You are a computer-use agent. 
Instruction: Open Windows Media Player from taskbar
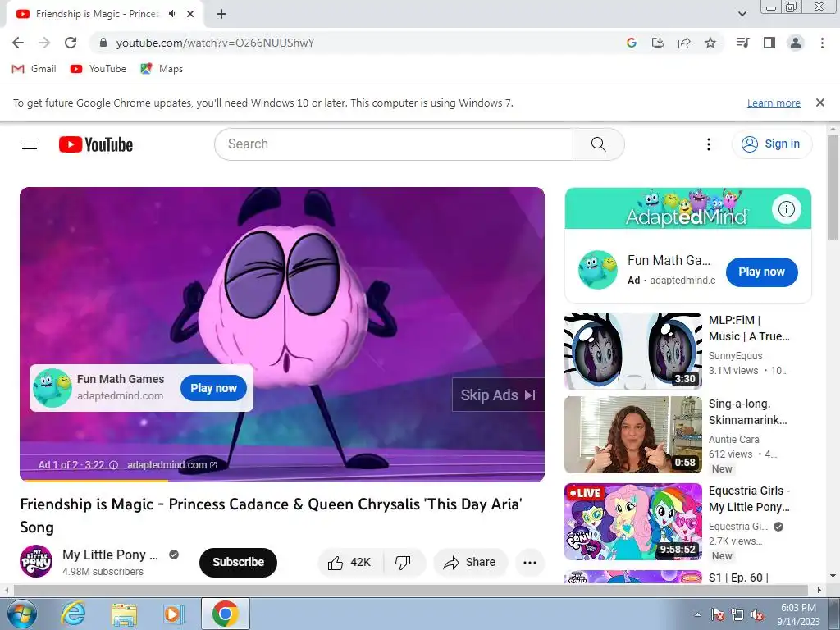click(x=173, y=614)
